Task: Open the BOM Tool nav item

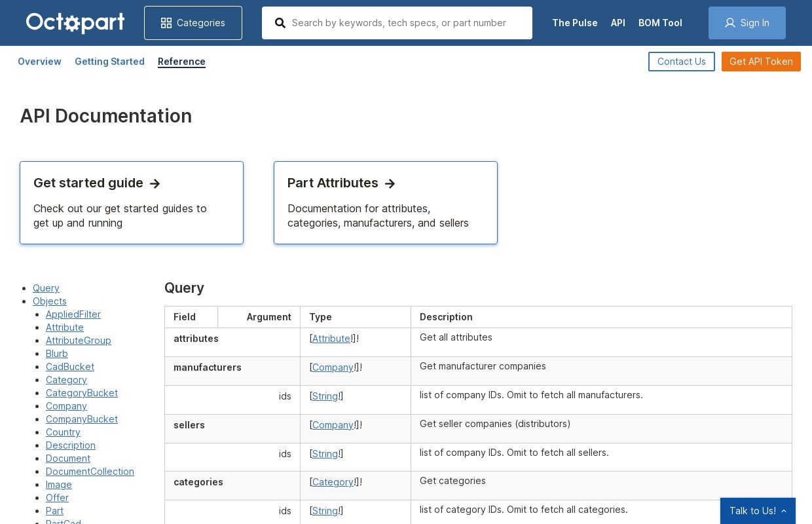Action: [660, 23]
